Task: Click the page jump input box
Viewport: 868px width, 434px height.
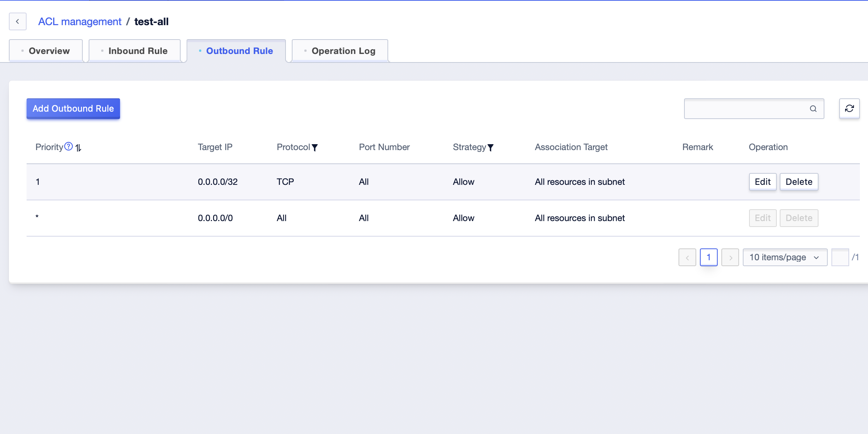Action: pos(840,257)
